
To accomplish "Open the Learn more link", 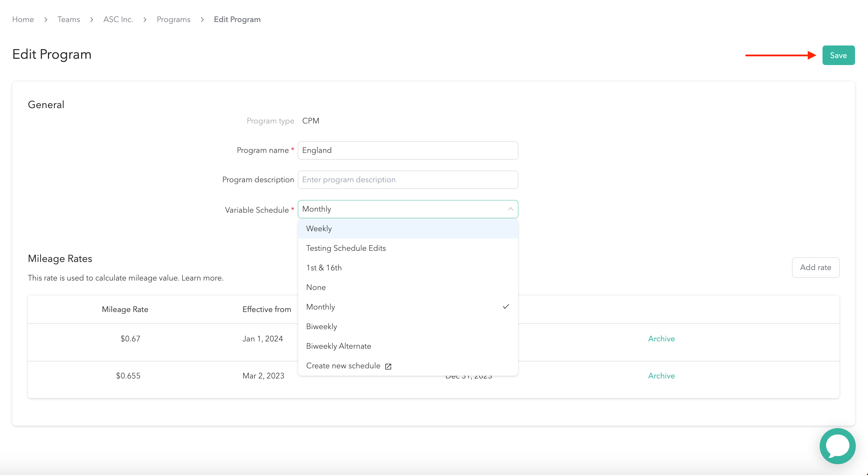I will click(x=202, y=278).
